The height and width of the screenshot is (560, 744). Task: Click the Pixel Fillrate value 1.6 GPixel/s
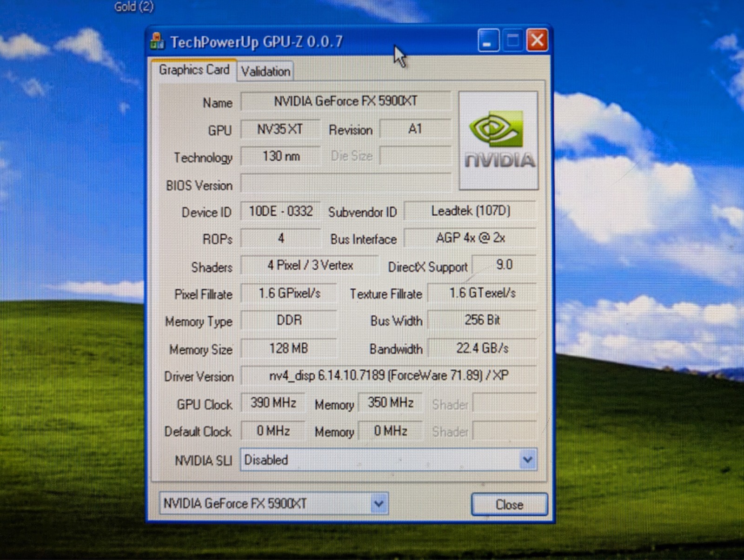(x=289, y=293)
